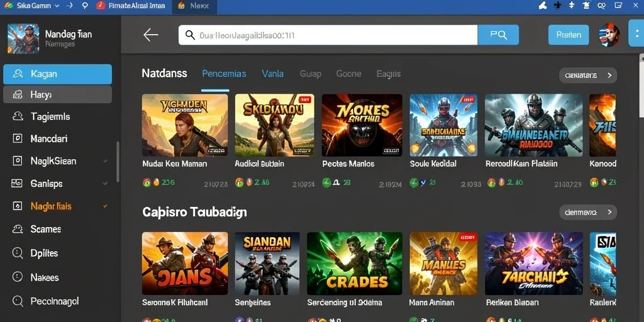Open the Nandag fian profile avatar
Screen dimensions: 644x322
[x=23, y=38]
